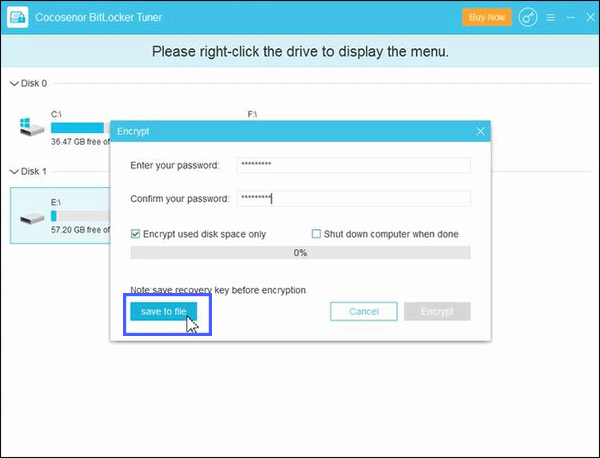Viewport: 600px width, 458px height.
Task: Click the 36.47 GB free text
Action: [80, 142]
